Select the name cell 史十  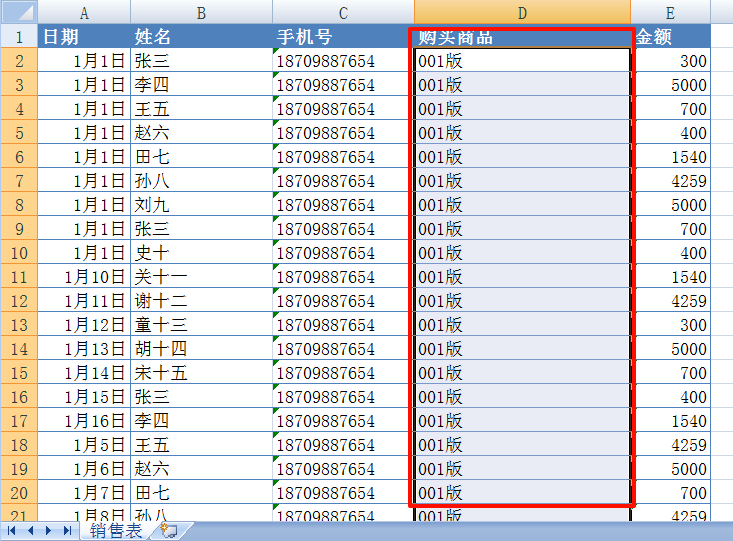(201, 252)
